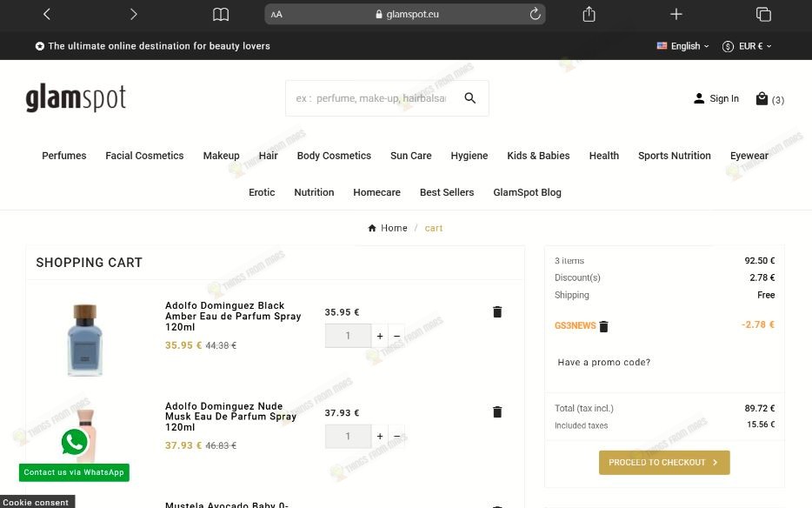Increase Black Amber quantity with plus

pos(380,336)
